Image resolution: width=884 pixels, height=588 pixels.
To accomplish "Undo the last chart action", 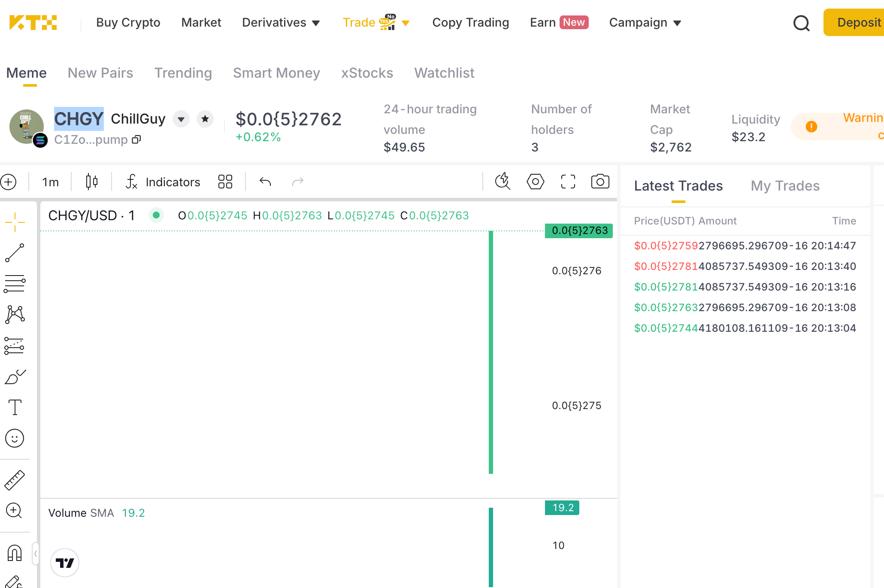I will click(265, 182).
